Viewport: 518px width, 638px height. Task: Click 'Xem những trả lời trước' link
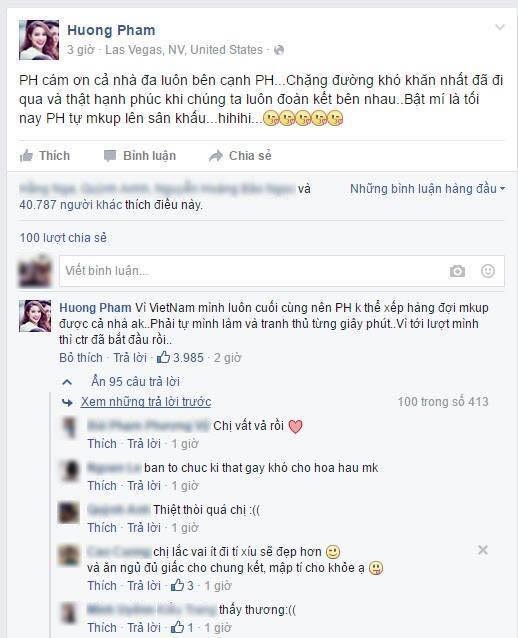pyautogui.click(x=146, y=402)
